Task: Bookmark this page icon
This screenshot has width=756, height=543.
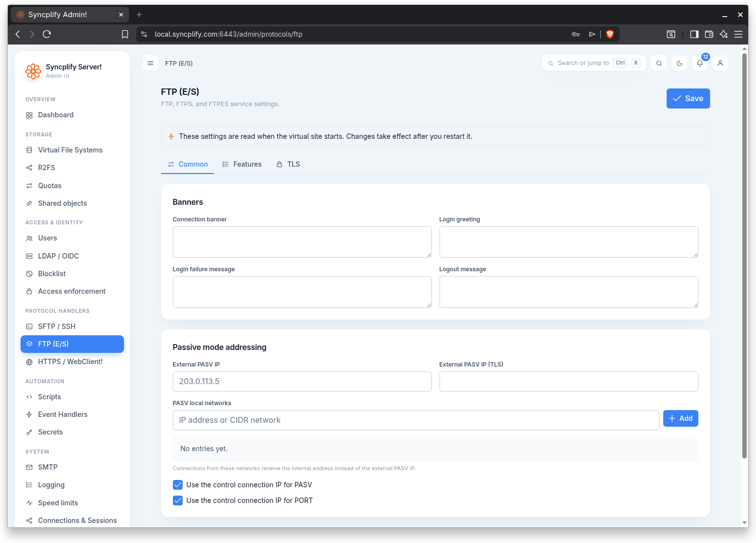Action: coord(125,34)
